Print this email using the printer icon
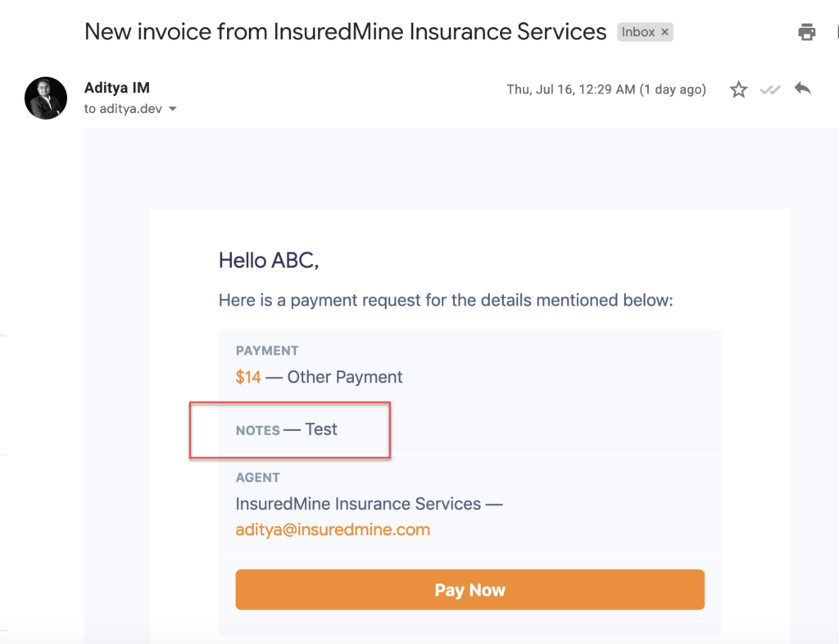The width and height of the screenshot is (839, 644). point(807,33)
